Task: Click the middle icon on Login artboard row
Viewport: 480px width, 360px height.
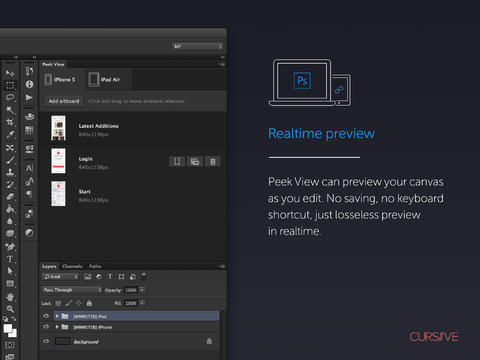Action: pyautogui.click(x=195, y=162)
